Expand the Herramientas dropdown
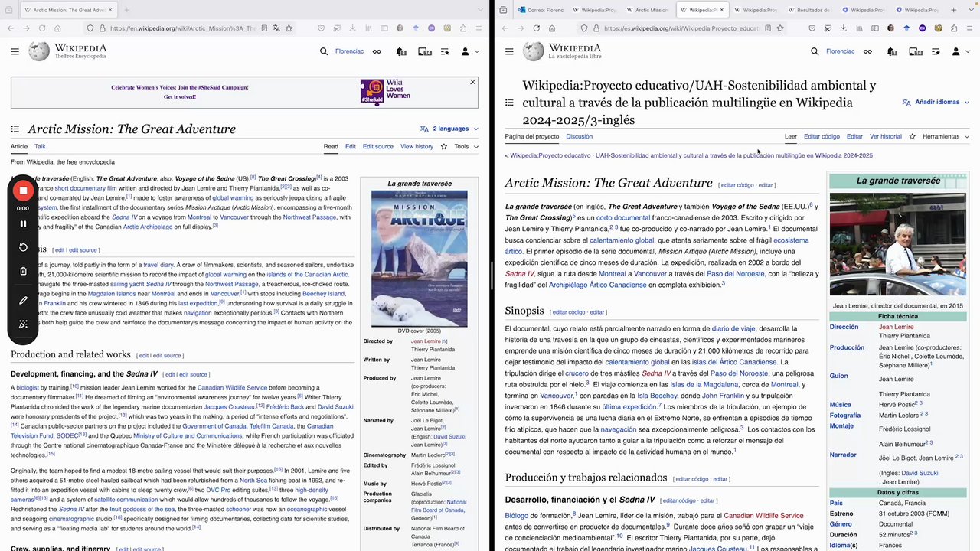The height and width of the screenshot is (551, 980). 946,136
